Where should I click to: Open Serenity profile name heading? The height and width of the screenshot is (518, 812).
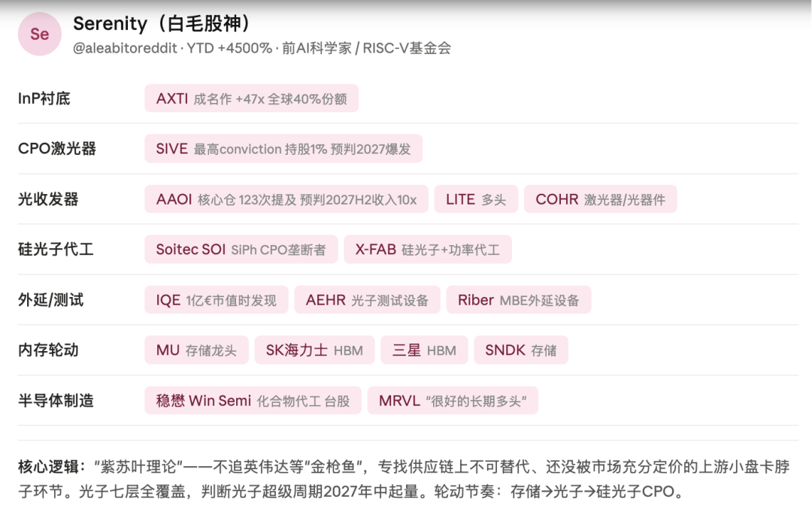click(163, 23)
